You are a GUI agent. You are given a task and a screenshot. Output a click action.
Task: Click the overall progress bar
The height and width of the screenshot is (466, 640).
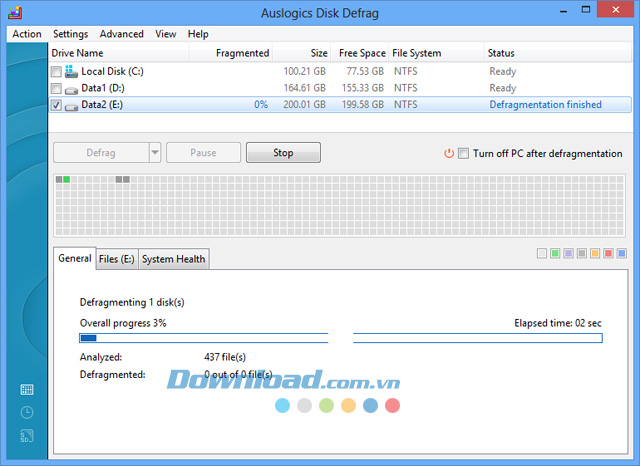pos(341,338)
